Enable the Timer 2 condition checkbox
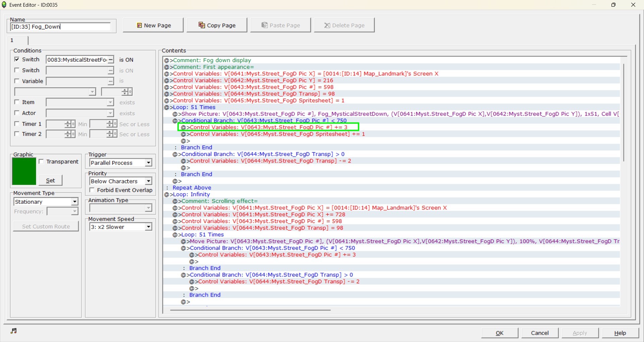This screenshot has width=644, height=342. (17, 134)
